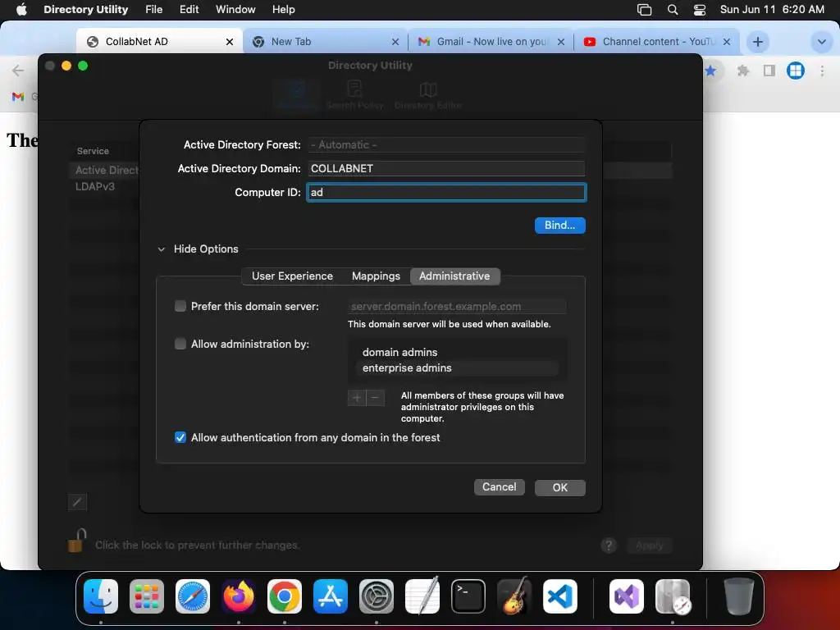Click Chrome back arrow button
The width and height of the screenshot is (840, 630).
point(18,71)
